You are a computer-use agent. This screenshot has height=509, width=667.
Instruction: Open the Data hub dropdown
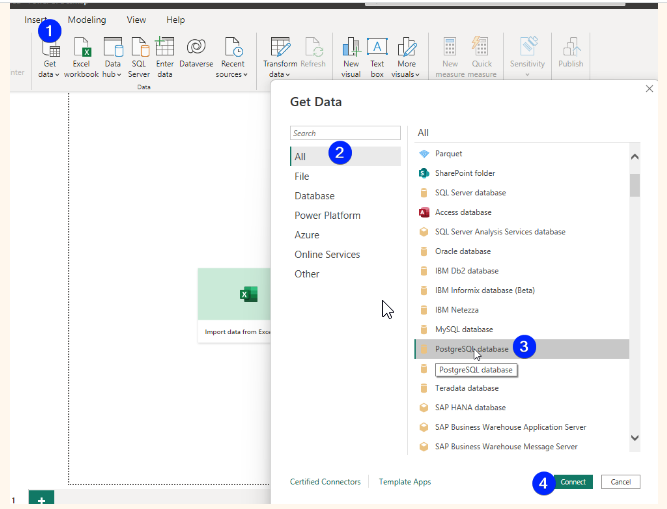pos(112,57)
